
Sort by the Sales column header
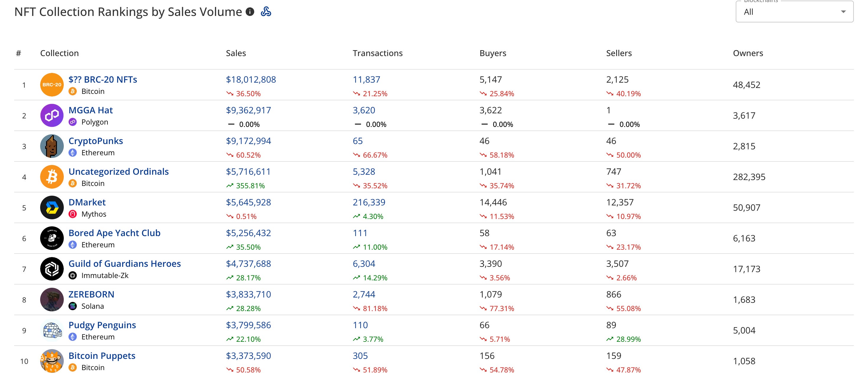(x=236, y=53)
